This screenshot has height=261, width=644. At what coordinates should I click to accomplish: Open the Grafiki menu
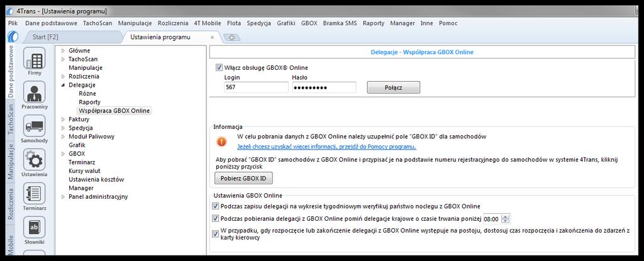point(286,23)
